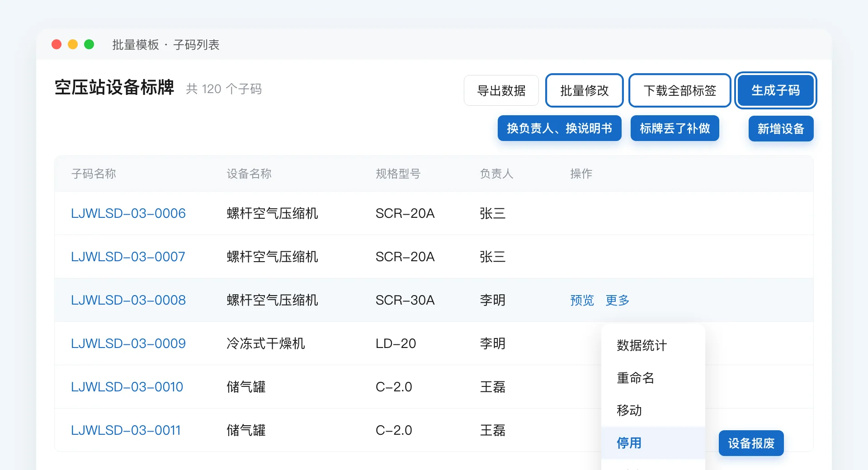Click the 负责人 column header
868x470 pixels.
point(496,174)
